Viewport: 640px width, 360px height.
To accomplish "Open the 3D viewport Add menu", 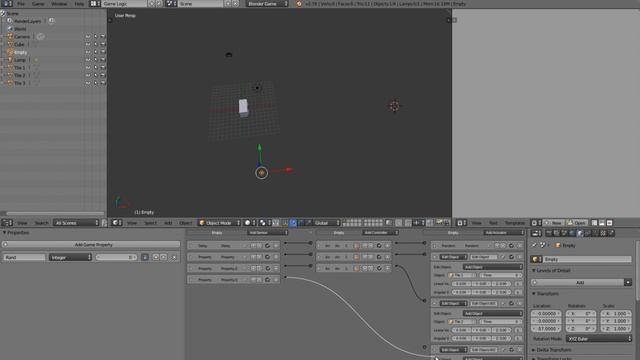I will pos(168,223).
